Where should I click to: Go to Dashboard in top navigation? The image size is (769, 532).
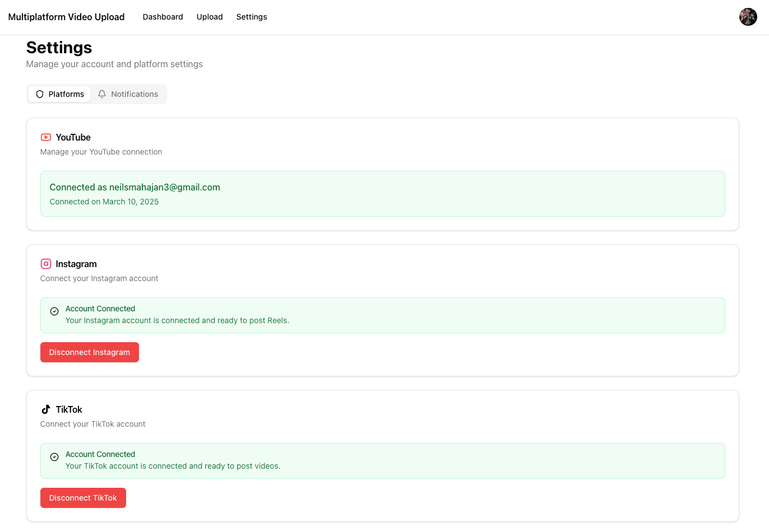(x=163, y=17)
